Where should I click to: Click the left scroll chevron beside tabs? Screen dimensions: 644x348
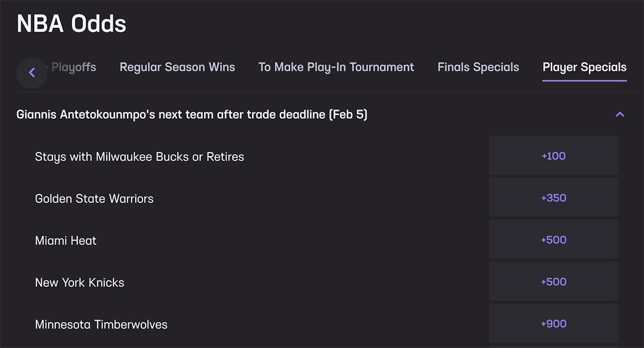(x=32, y=73)
